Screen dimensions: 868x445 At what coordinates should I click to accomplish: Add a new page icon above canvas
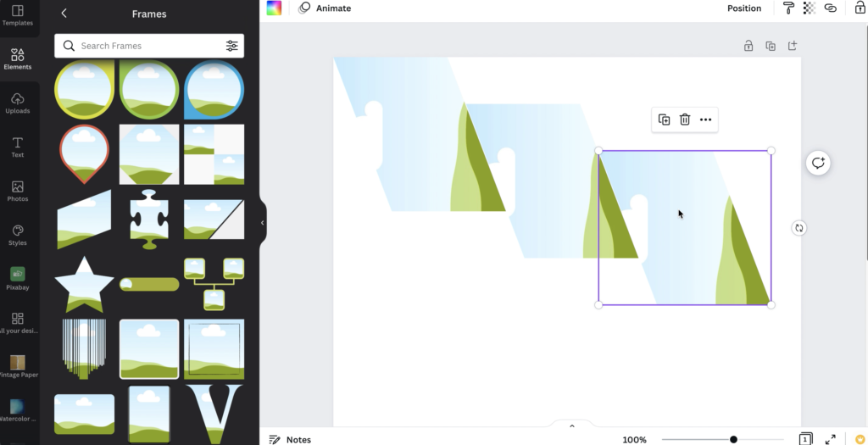(x=793, y=46)
